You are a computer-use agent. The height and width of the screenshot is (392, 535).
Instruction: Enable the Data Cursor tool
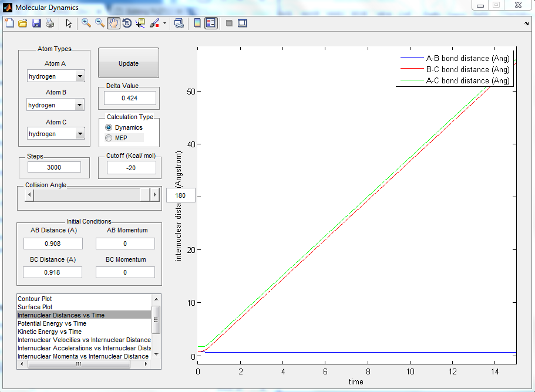(140, 23)
